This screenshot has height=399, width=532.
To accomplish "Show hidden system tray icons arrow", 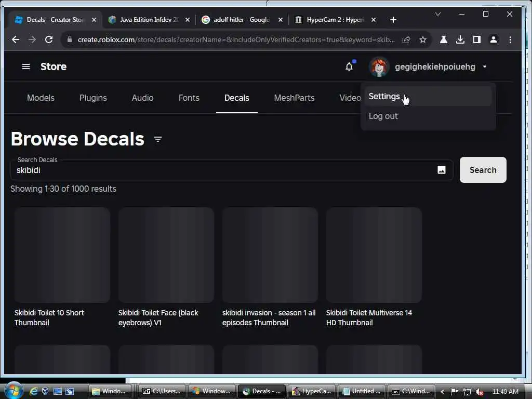I will tap(443, 392).
